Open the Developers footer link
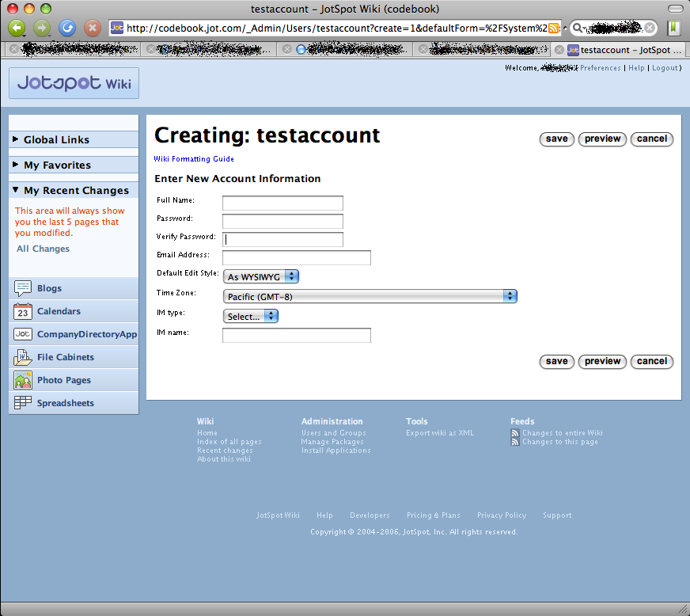The width and height of the screenshot is (690, 616). tap(370, 515)
